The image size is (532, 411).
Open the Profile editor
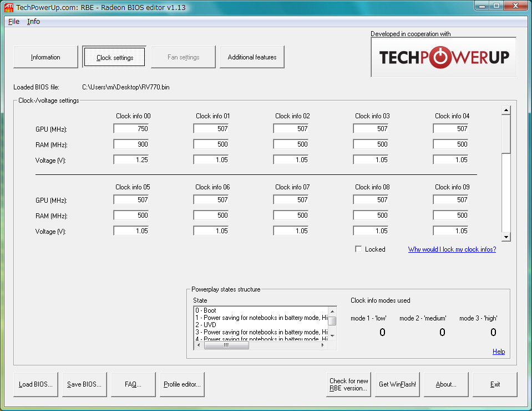click(182, 384)
